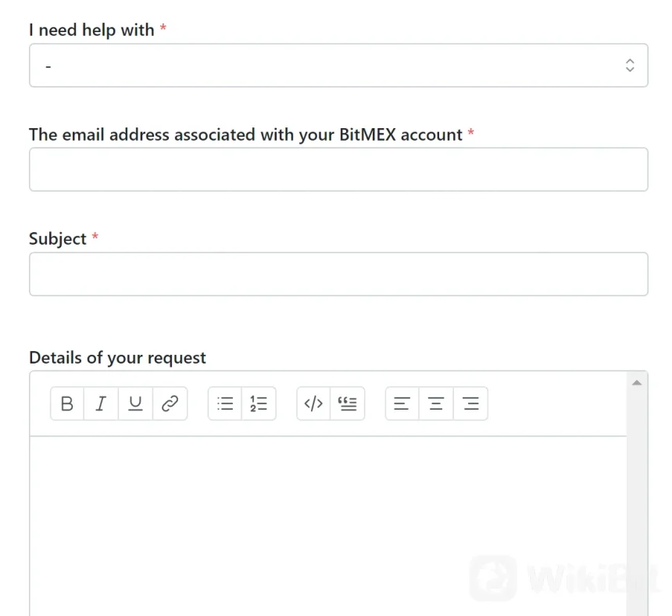Toggle italic formatting in the editor
Viewport: 672px width, 616px height.
(101, 403)
